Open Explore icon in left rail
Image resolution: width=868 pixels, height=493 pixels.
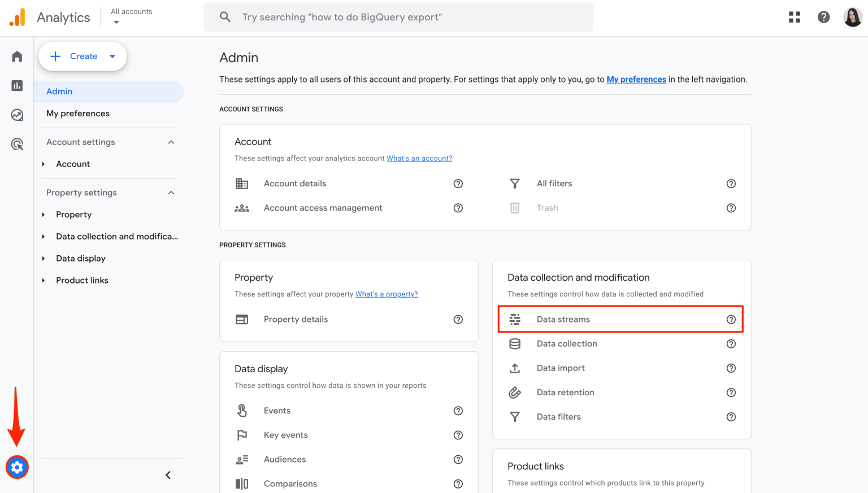[x=17, y=115]
